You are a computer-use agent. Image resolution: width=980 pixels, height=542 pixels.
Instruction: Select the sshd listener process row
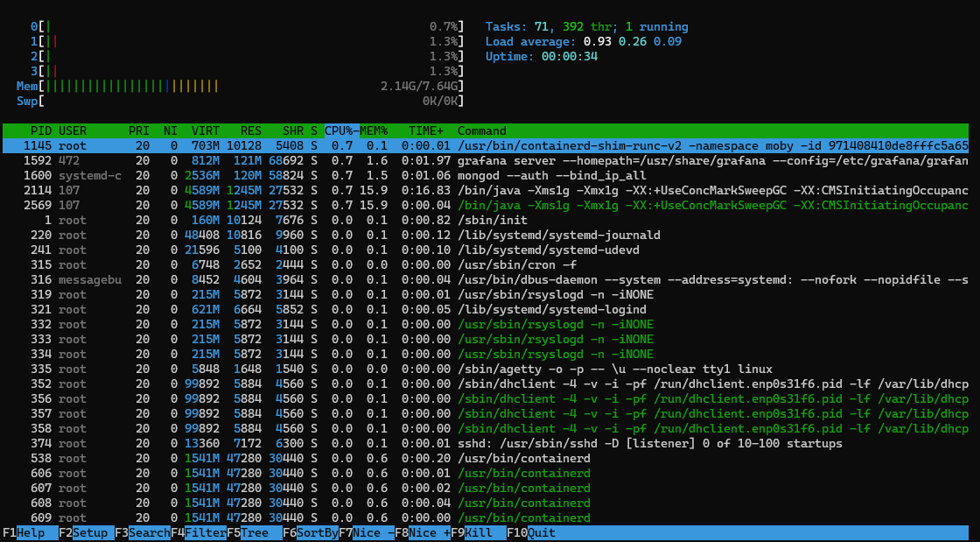(490, 443)
